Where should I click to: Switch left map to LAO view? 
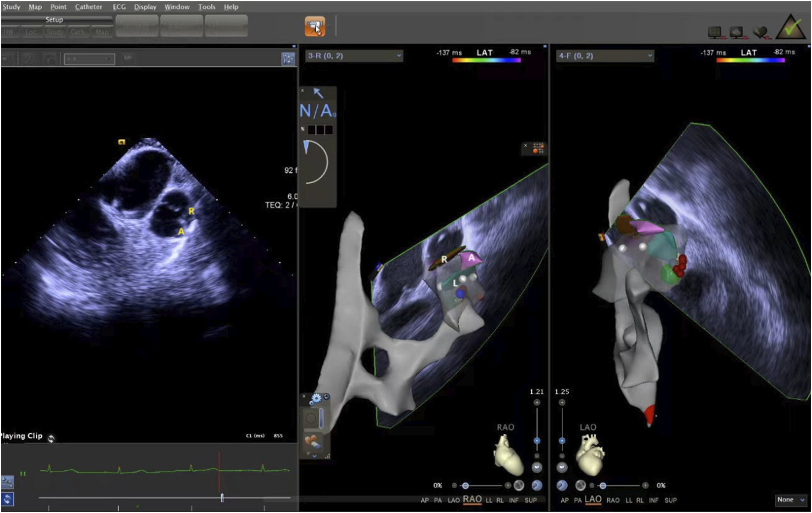(453, 500)
